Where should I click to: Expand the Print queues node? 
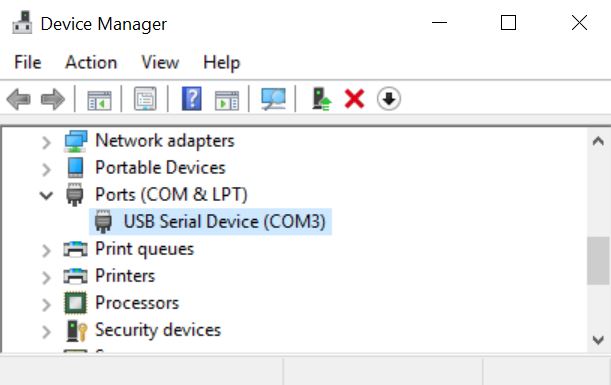(x=46, y=251)
